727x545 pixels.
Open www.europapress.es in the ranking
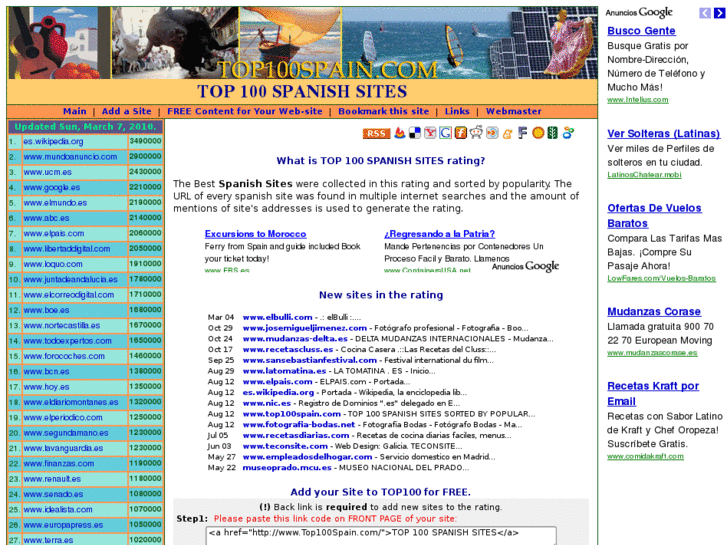tap(63, 526)
